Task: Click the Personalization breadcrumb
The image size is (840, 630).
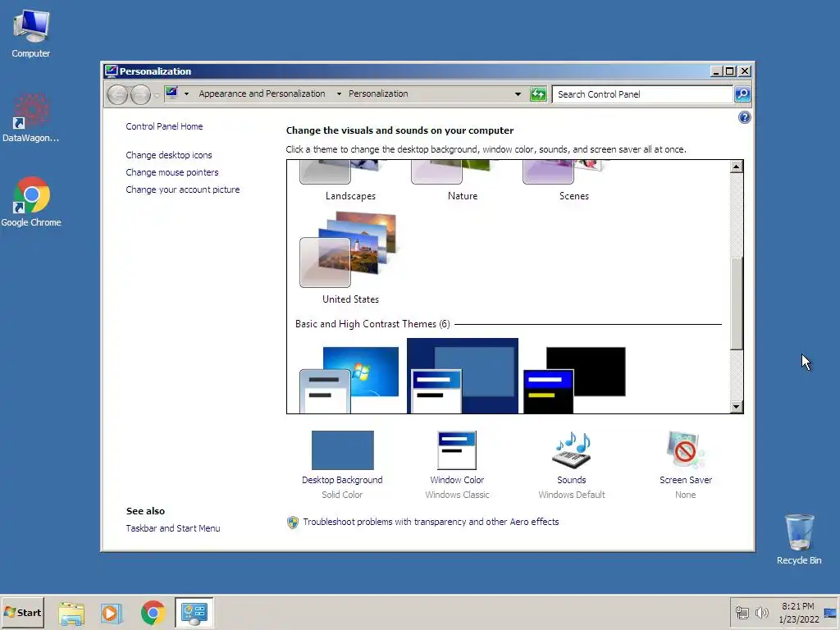Action: point(378,94)
